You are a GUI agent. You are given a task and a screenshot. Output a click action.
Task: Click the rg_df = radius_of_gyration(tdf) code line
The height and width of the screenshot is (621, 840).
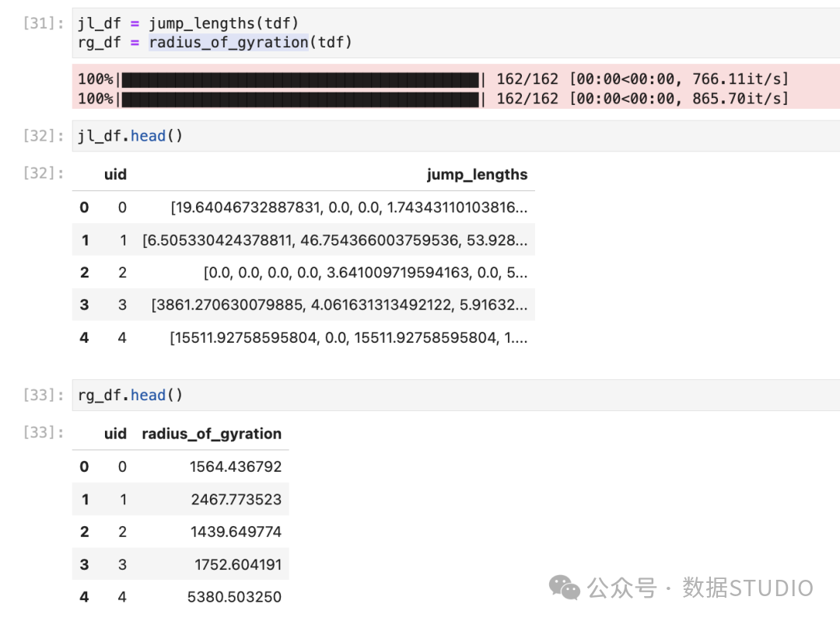215,42
